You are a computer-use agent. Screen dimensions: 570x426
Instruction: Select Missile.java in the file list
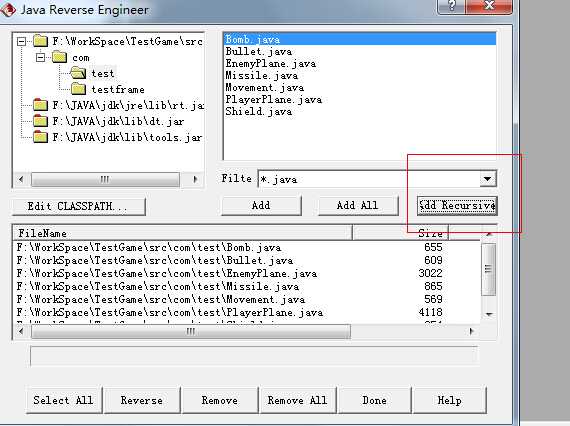pos(360,75)
